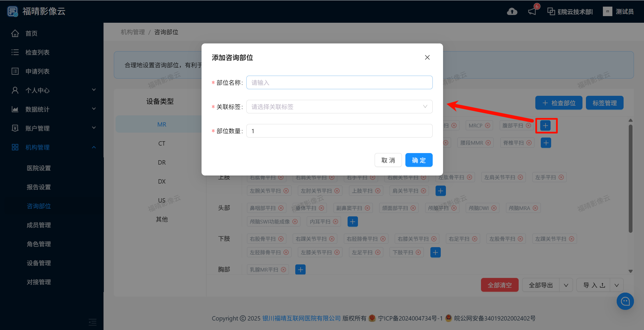Image resolution: width=644 pixels, height=330 pixels.
Task: Close the 添加咨询部位 dialog
Action: pyautogui.click(x=427, y=58)
